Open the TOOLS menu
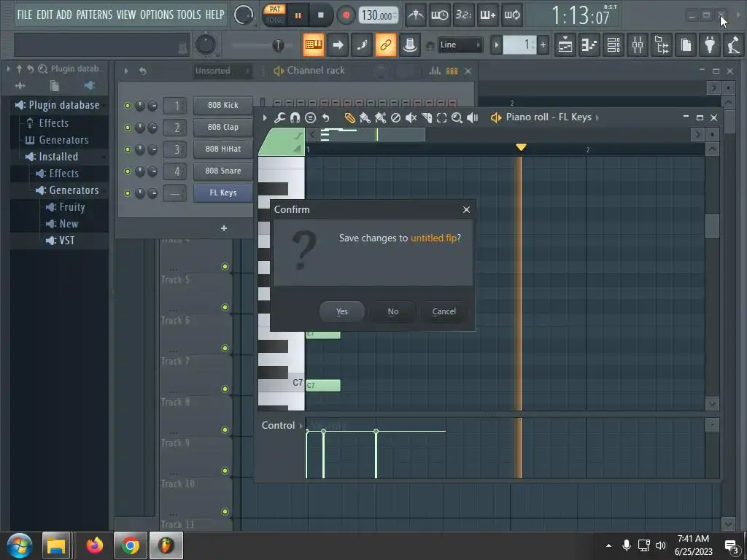This screenshot has height=560, width=747. [189, 15]
